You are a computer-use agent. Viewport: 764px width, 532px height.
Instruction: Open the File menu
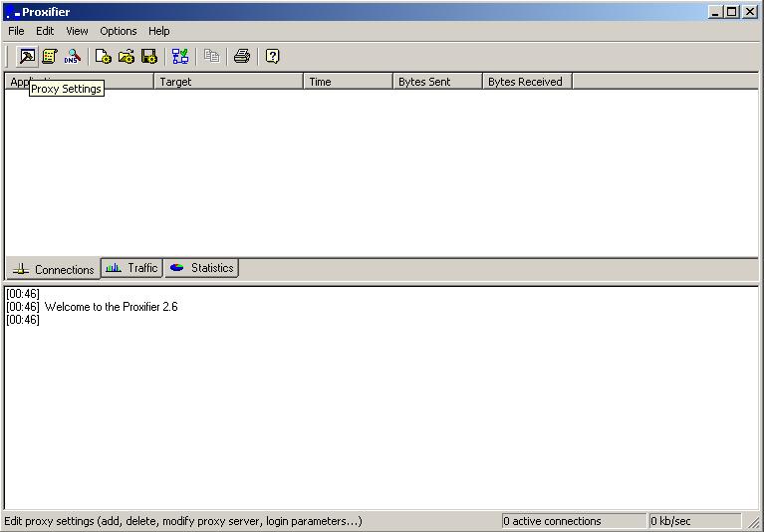[x=16, y=31]
